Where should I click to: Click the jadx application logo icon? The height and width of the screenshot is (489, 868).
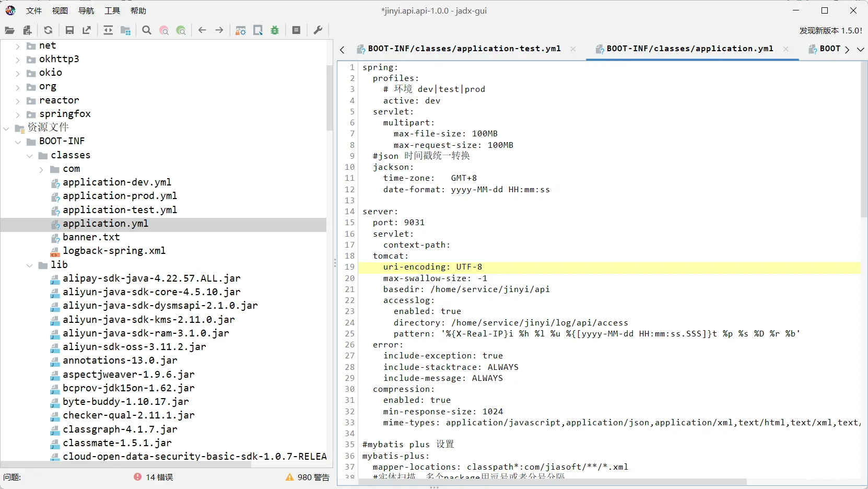coord(10,10)
